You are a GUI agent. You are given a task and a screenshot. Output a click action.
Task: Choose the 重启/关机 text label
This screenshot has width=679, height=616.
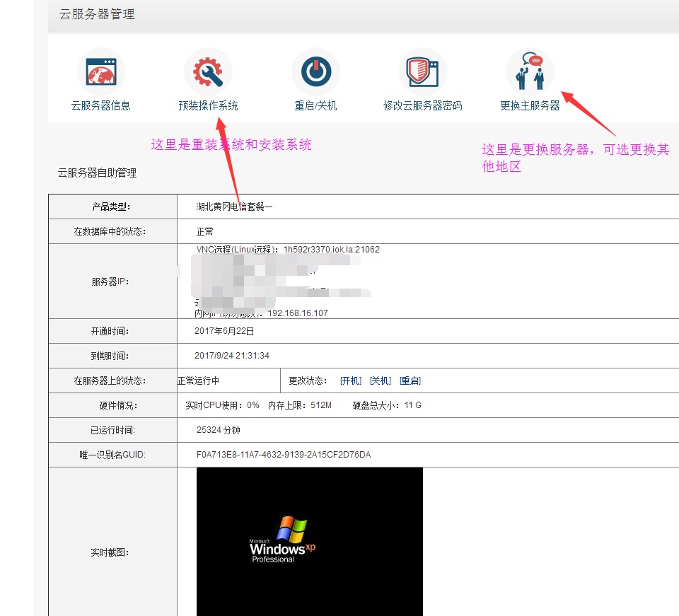point(315,106)
